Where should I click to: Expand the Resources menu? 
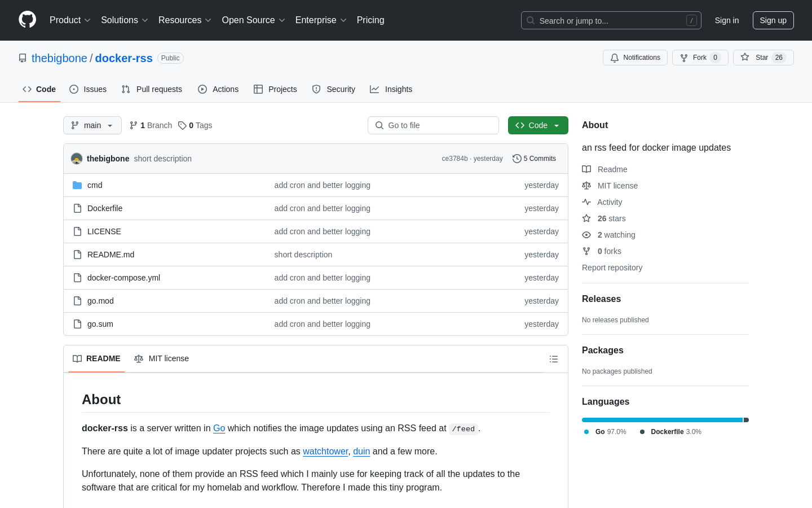tap(184, 20)
